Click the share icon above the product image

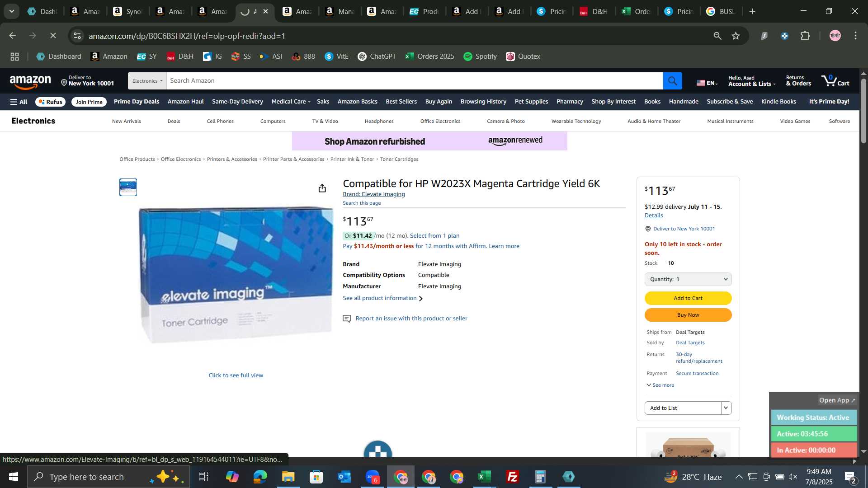tap(322, 188)
